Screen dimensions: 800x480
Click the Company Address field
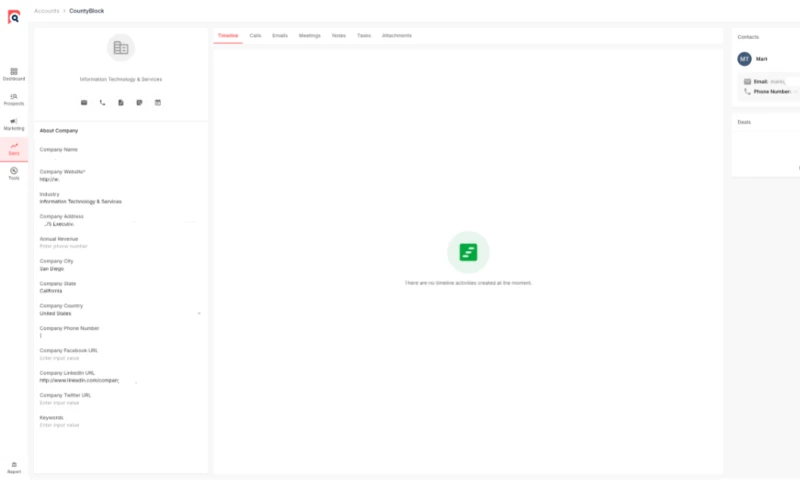pyautogui.click(x=121, y=220)
